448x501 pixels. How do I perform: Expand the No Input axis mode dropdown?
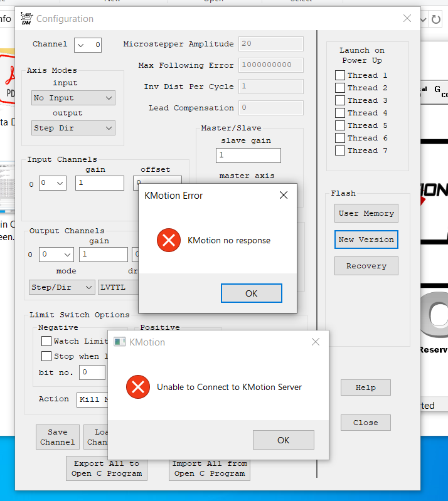(73, 98)
